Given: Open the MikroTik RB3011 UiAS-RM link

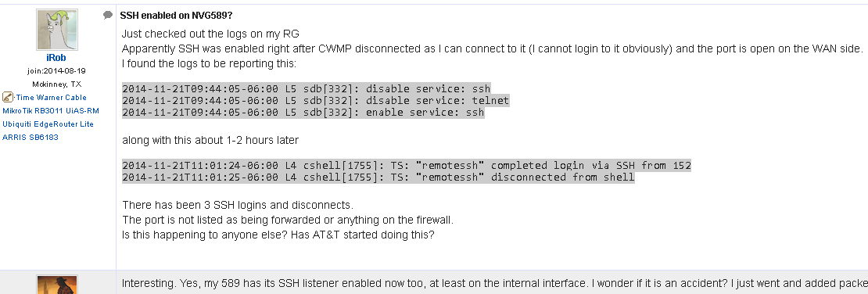Looking at the screenshot, I should tap(51, 111).
